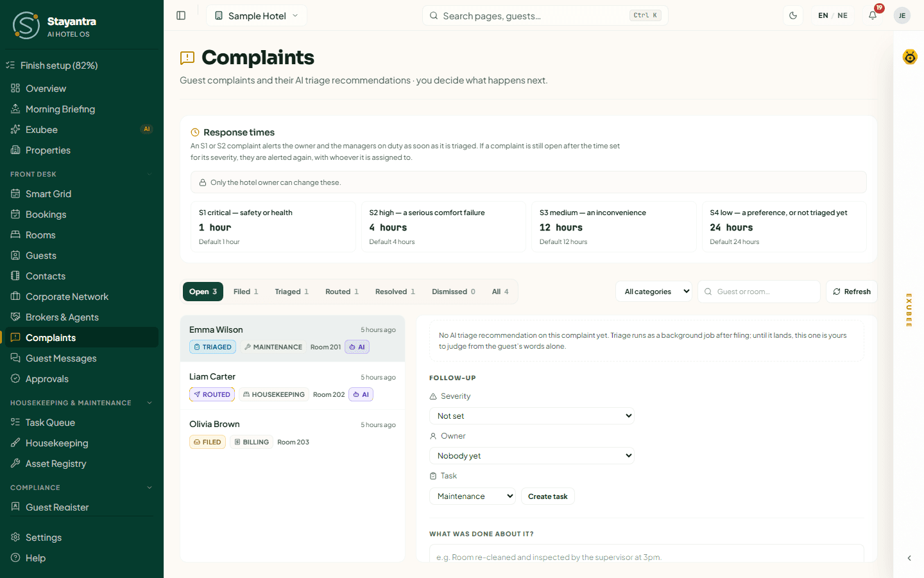The height and width of the screenshot is (578, 924).
Task: Click Create task button
Action: (548, 496)
